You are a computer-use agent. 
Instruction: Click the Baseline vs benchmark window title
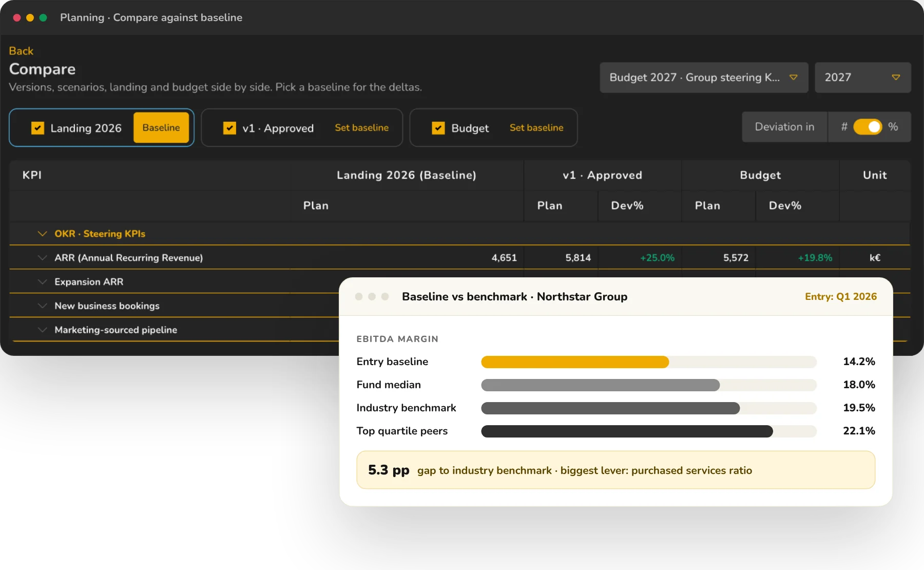514,296
